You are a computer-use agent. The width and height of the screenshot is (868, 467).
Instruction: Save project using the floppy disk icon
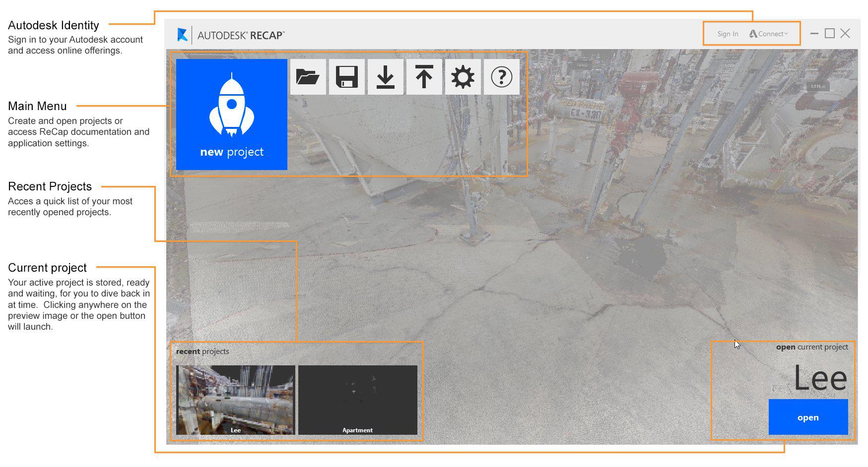tap(347, 77)
